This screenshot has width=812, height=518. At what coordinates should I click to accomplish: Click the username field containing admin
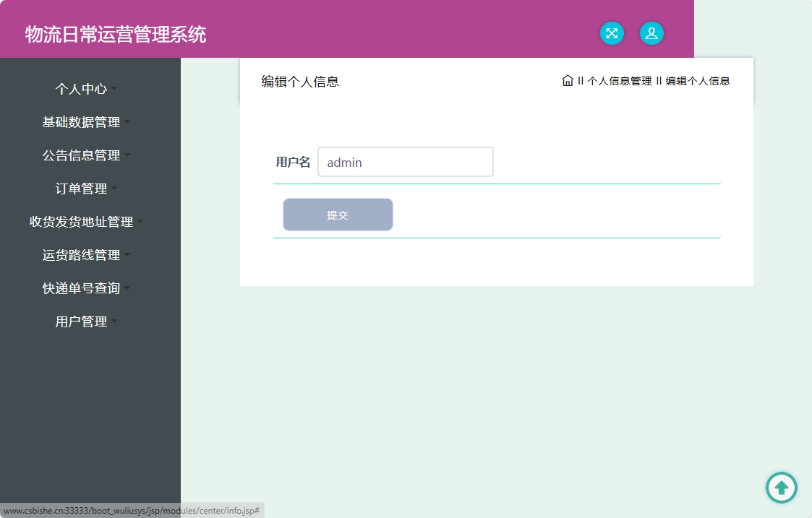(405, 162)
